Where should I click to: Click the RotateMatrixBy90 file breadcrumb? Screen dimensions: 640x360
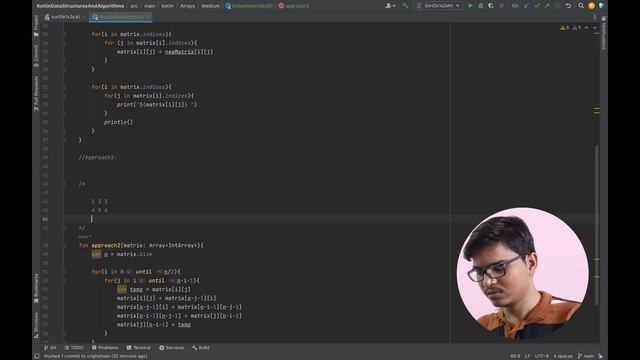point(249,6)
